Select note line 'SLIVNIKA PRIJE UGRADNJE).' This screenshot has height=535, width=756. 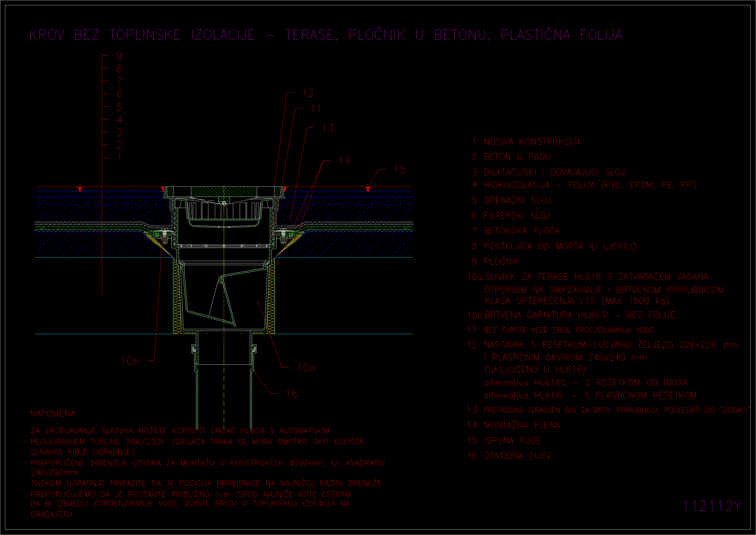pos(84,452)
